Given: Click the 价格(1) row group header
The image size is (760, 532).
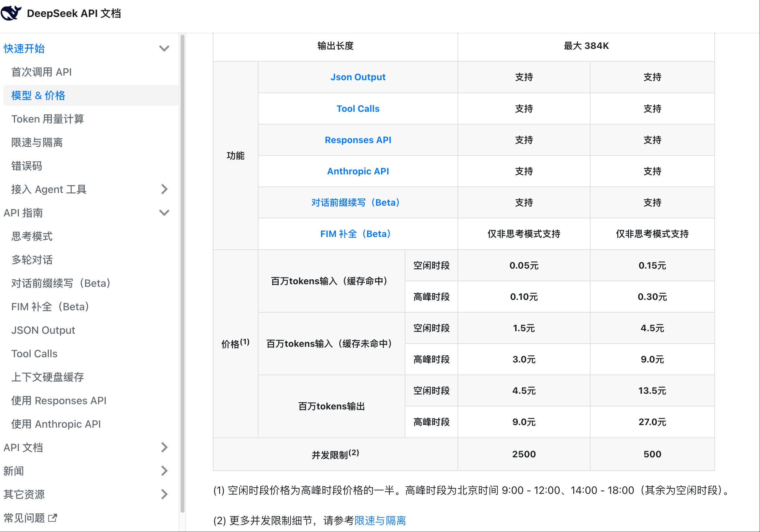Looking at the screenshot, I should click(x=235, y=344).
